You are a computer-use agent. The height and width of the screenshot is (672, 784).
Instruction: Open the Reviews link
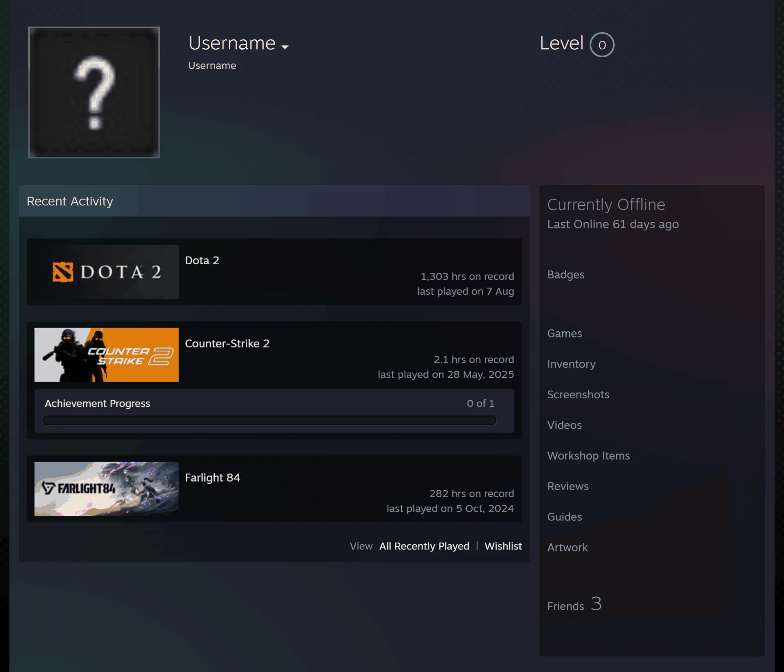point(568,487)
